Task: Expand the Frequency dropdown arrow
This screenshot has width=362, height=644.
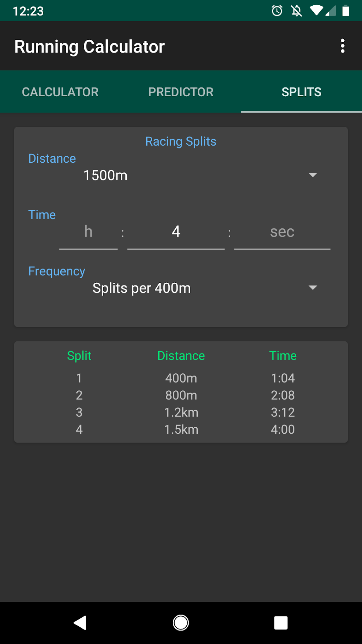Action: (313, 287)
